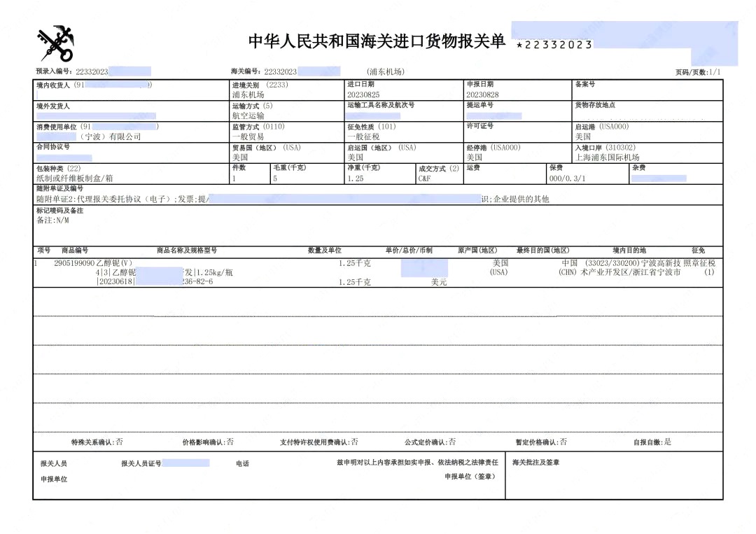This screenshot has width=756, height=534.
Task: Select the transport mode value "航空运输"
Action: [x=248, y=115]
